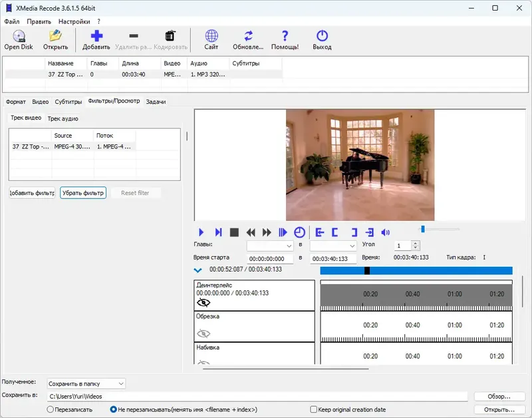Click the Убрать фильтр button
Viewport: 532px width, 418px height.
tap(83, 193)
